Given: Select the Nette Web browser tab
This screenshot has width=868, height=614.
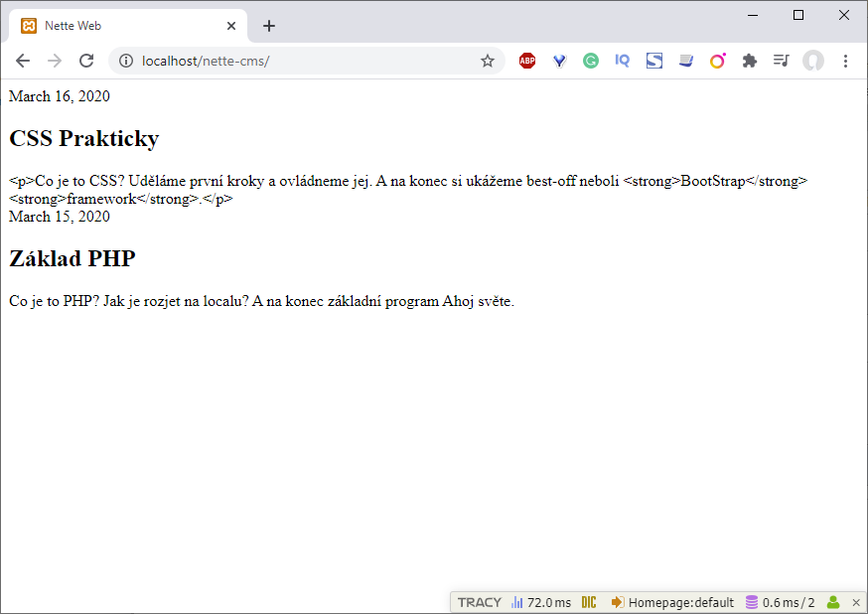Looking at the screenshot, I should point(119,26).
